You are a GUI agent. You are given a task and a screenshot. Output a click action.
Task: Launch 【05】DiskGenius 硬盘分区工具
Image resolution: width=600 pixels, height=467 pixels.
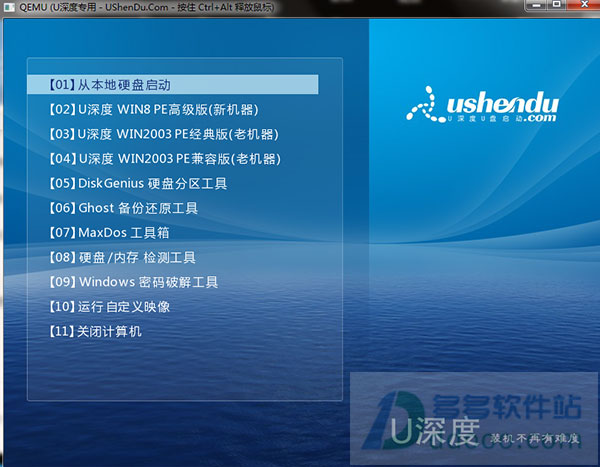tap(138, 184)
